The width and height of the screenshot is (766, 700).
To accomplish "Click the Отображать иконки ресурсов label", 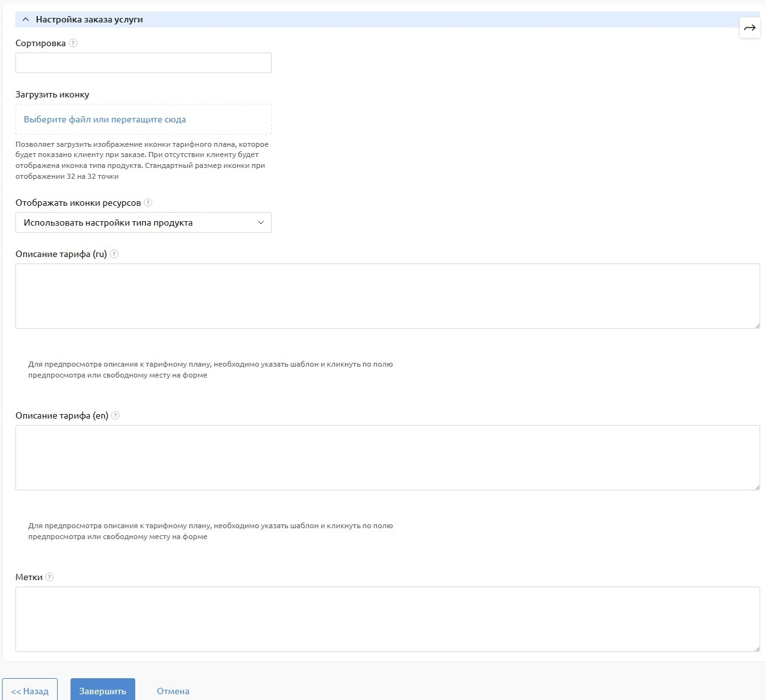I will coord(78,203).
